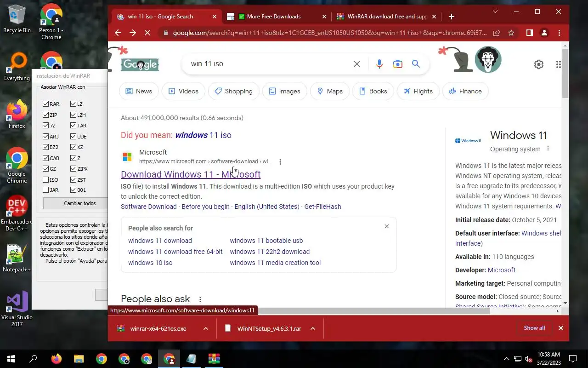
Task: Open Chrome tab search chevron
Action: [x=495, y=11]
